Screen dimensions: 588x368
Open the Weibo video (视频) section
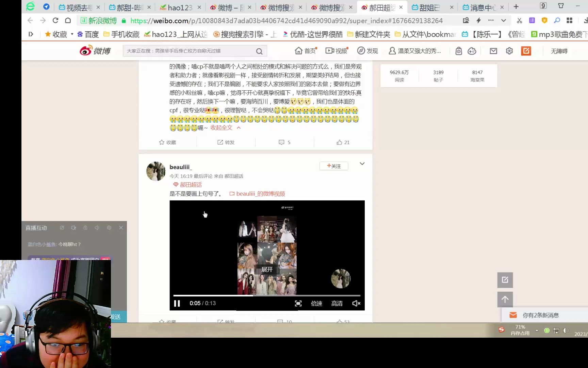pyautogui.click(x=336, y=51)
